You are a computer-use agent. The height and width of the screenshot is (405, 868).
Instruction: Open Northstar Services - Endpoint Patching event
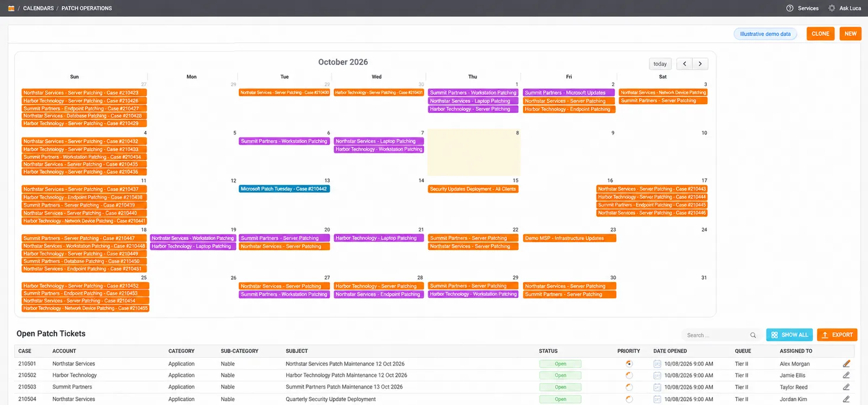click(379, 294)
